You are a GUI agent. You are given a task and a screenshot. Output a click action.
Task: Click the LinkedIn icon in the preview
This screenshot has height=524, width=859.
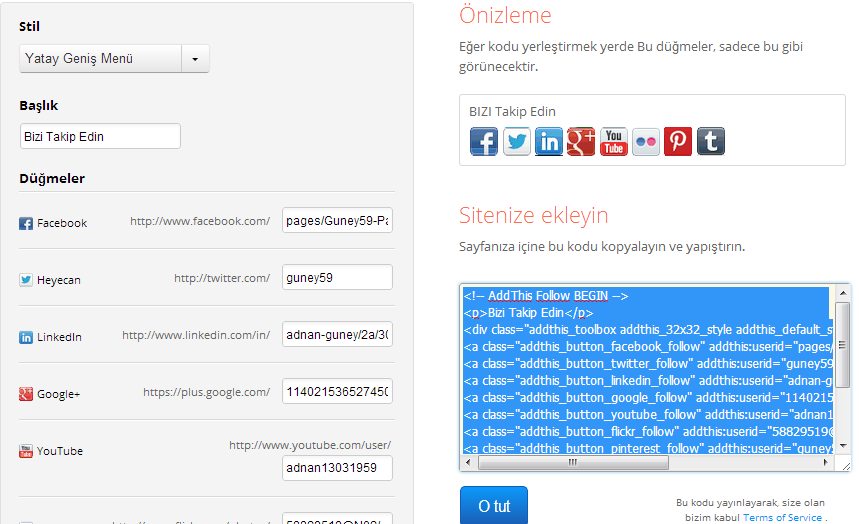(549, 141)
